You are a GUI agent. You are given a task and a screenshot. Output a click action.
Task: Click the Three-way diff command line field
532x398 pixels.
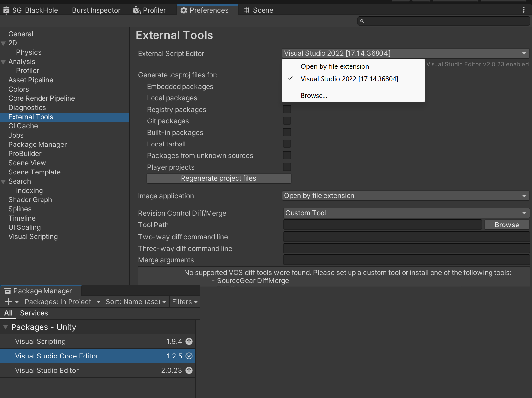pyautogui.click(x=406, y=249)
